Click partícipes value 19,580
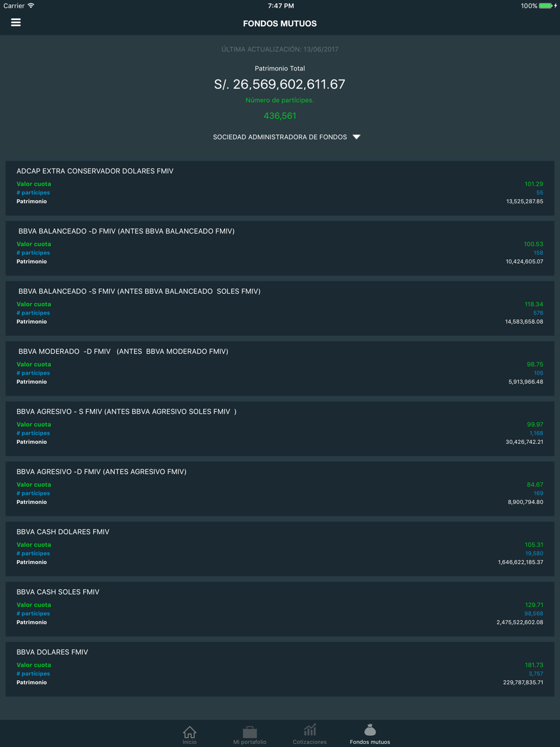This screenshot has width=560, height=747. (534, 554)
